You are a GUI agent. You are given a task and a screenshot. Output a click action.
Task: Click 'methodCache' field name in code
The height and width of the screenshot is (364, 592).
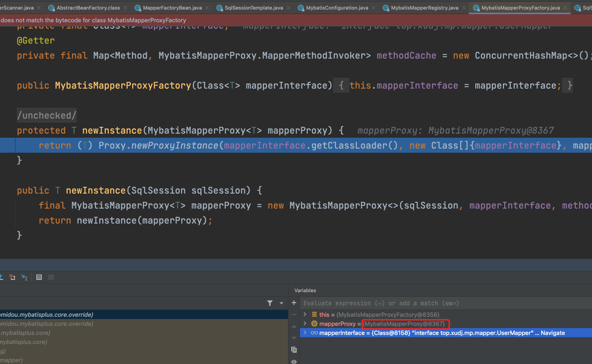(407, 55)
